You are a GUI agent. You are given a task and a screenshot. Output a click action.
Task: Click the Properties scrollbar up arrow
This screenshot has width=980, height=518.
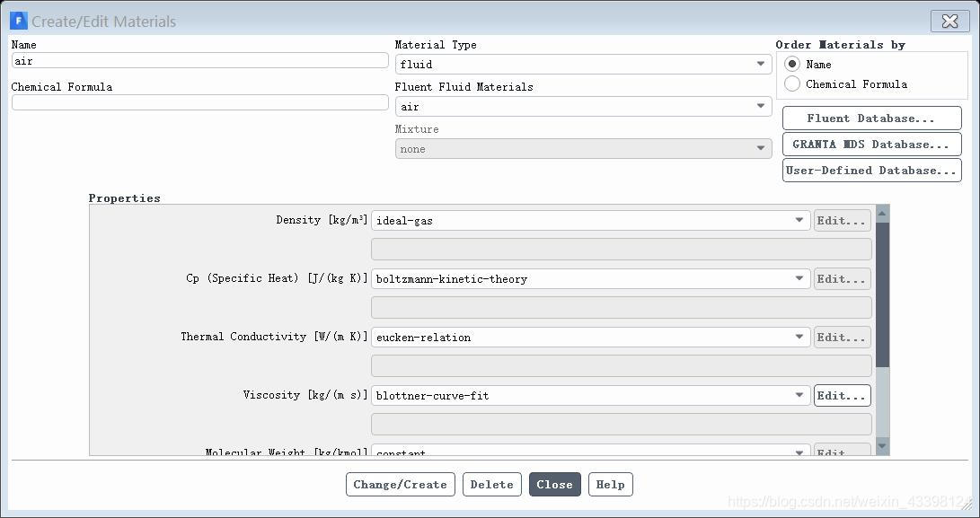pyautogui.click(x=882, y=214)
